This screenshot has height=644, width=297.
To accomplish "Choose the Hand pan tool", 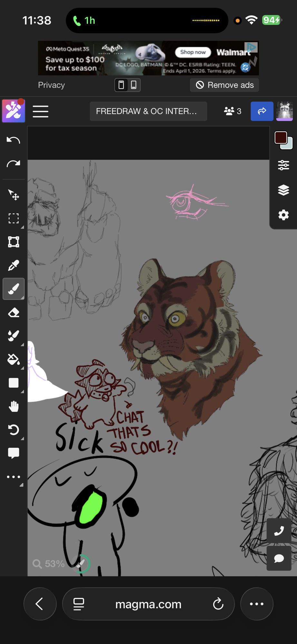I will pos(13,406).
